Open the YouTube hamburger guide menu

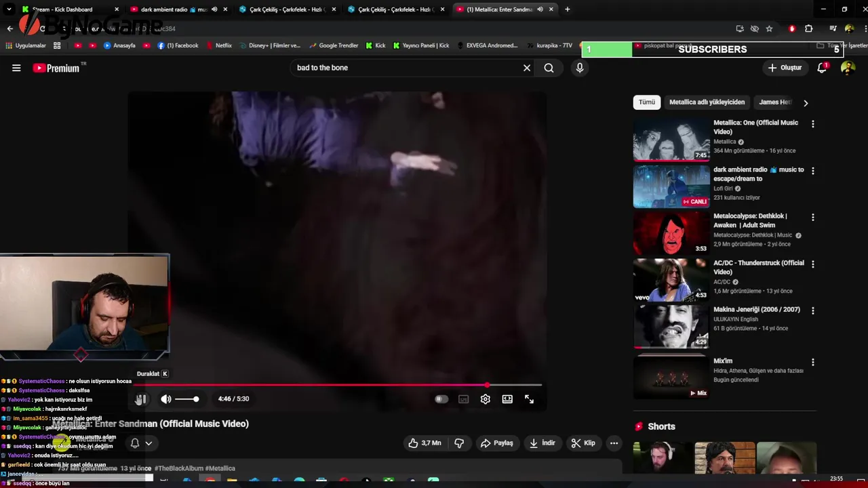coord(16,68)
